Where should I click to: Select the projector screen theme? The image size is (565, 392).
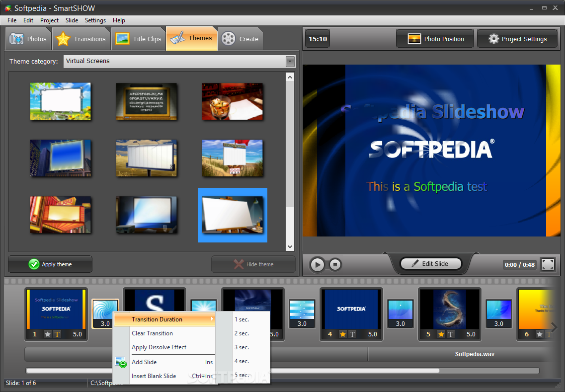pyautogui.click(x=146, y=215)
